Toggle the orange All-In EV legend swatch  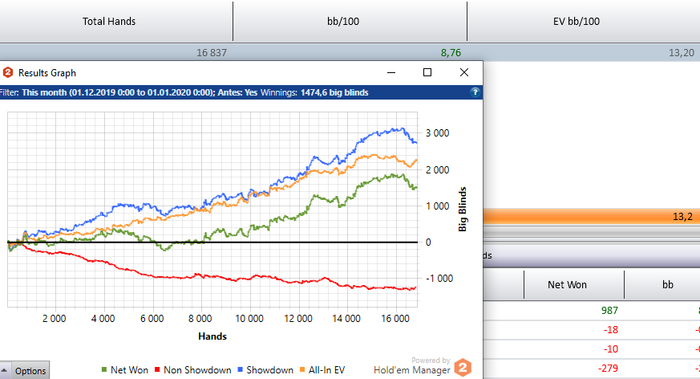click(x=302, y=370)
